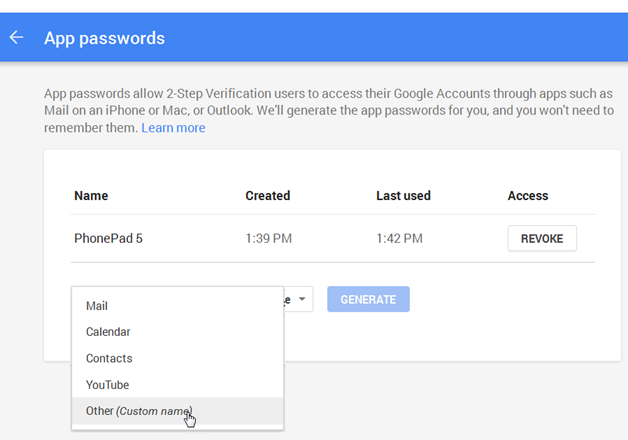Select the PhonePad 5 entry name
This screenshot has height=440, width=628.
click(x=108, y=238)
